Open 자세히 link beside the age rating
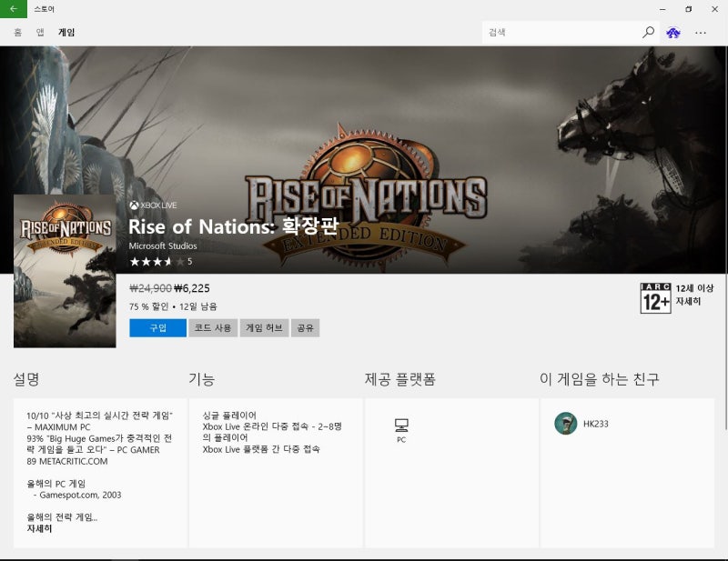 click(688, 302)
